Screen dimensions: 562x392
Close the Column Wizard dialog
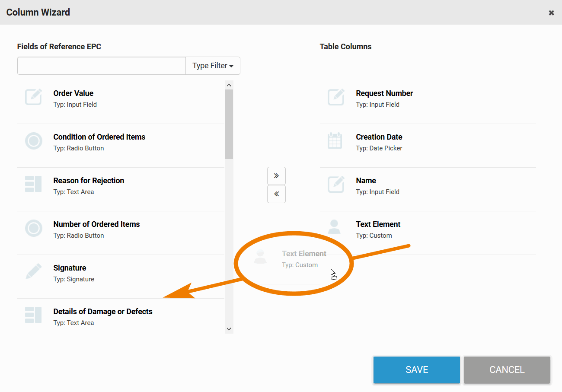(x=551, y=13)
